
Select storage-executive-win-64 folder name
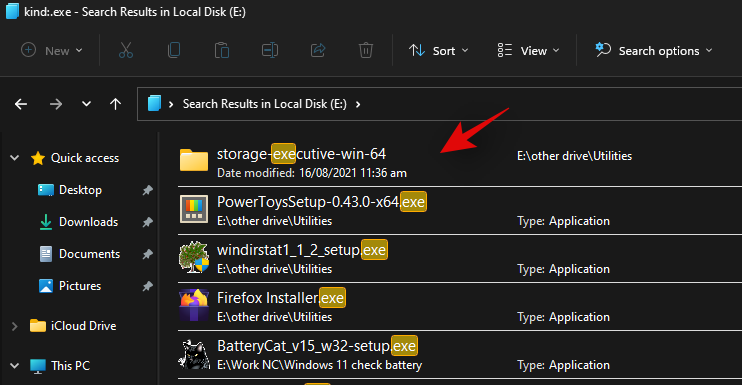[x=301, y=154]
